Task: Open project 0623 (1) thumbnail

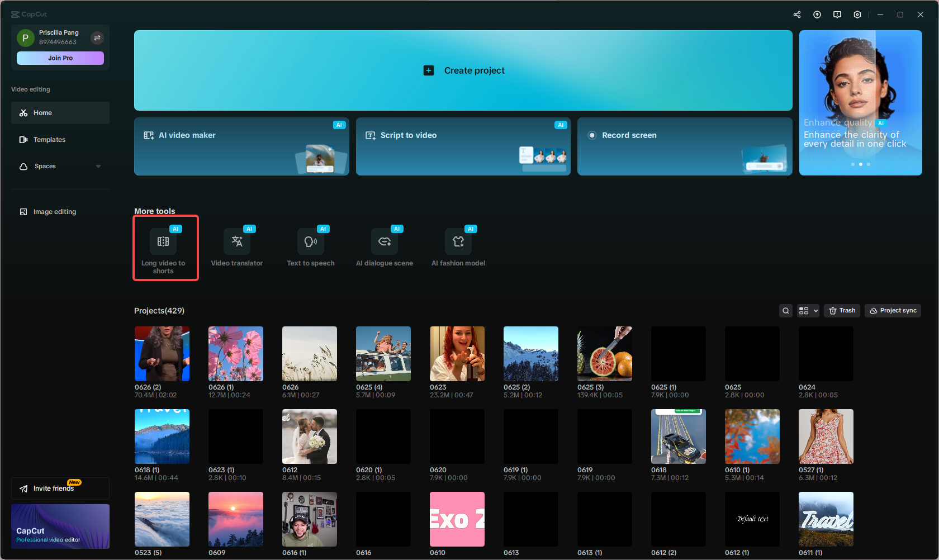Action: tap(236, 436)
